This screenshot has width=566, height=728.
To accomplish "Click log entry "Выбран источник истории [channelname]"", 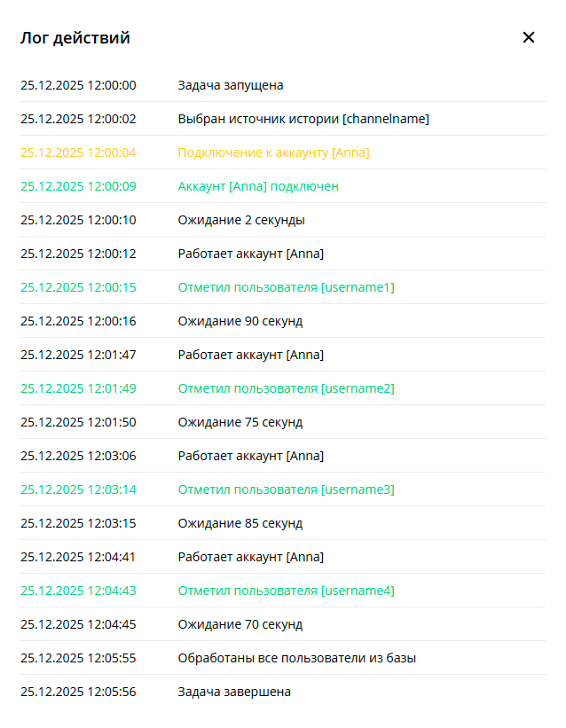I will [303, 119].
